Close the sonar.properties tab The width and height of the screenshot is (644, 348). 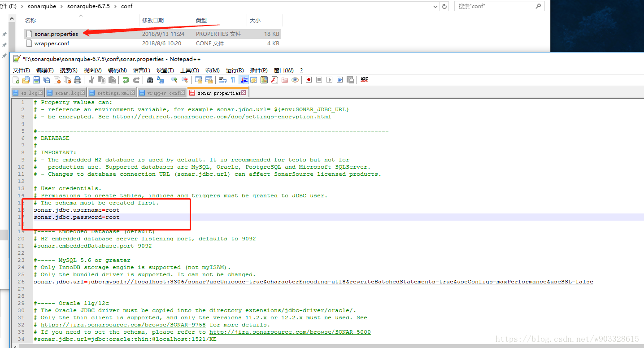244,93
